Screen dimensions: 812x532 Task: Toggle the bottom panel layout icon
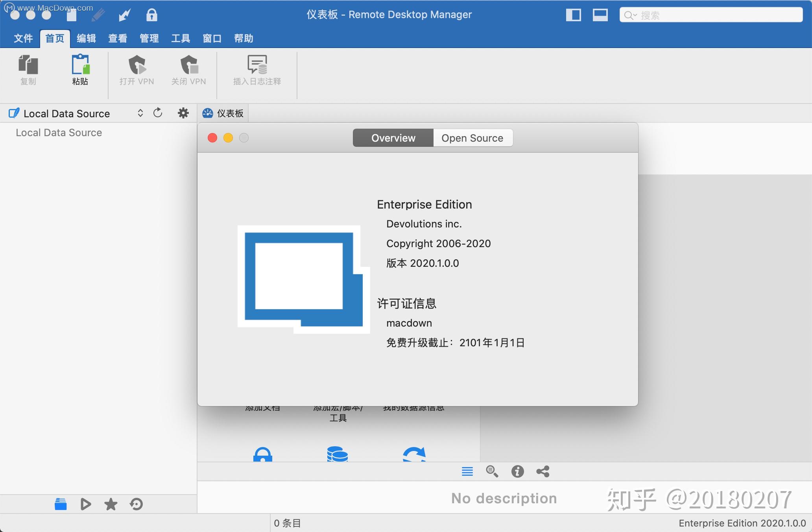click(600, 15)
